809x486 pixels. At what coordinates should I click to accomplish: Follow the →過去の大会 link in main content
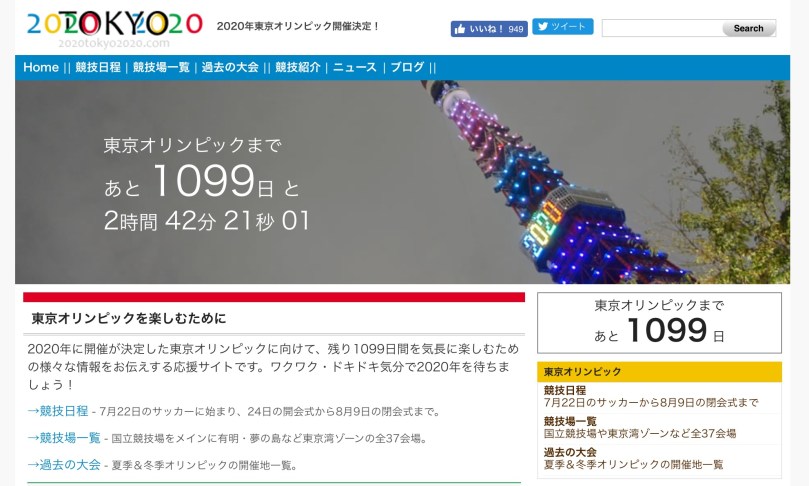(64, 465)
